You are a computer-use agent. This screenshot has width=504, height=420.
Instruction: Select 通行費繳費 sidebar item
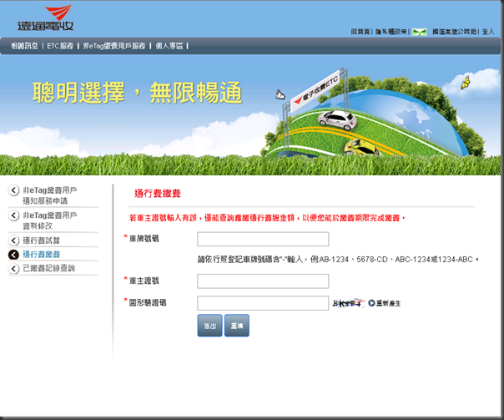click(x=41, y=255)
